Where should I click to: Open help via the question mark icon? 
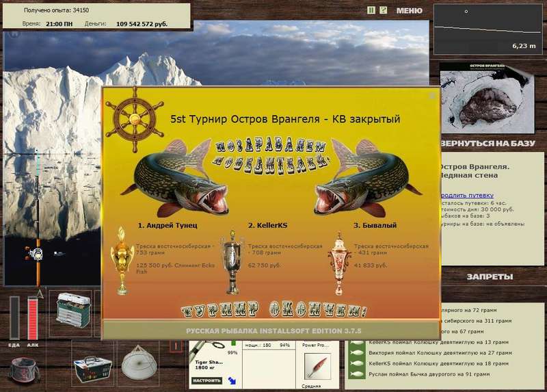(383, 10)
